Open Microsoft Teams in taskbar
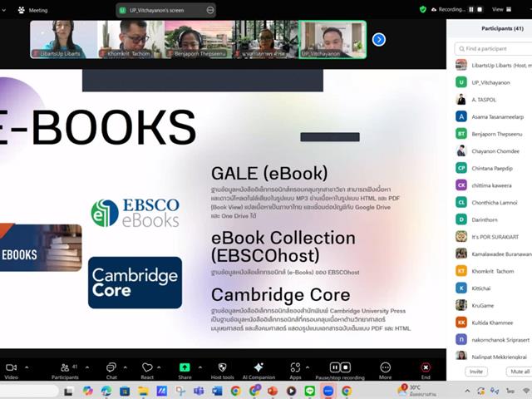This screenshot has width=532, height=399. click(199, 391)
